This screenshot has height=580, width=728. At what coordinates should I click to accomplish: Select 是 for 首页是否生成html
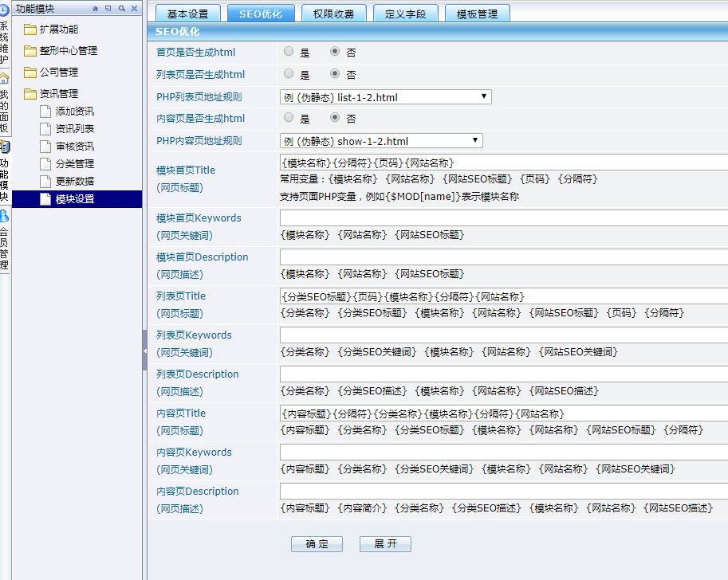coord(289,52)
